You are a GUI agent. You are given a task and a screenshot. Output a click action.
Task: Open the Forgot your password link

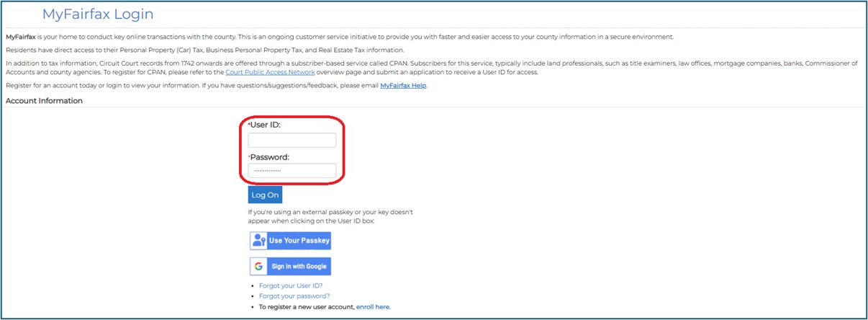point(294,296)
